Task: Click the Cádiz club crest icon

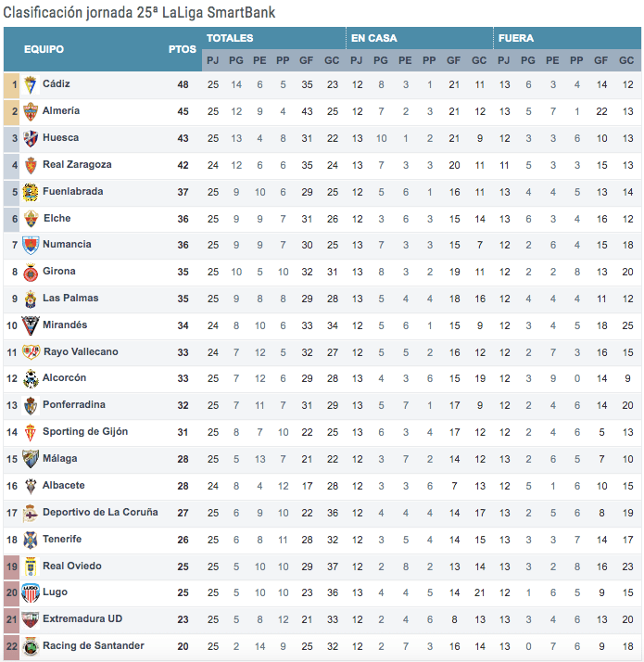Action: pos(31,84)
